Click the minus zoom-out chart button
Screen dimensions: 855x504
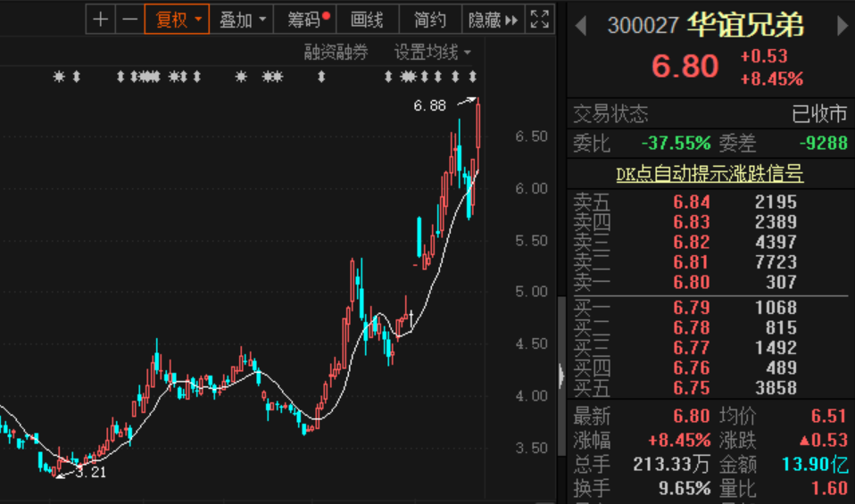click(x=130, y=20)
